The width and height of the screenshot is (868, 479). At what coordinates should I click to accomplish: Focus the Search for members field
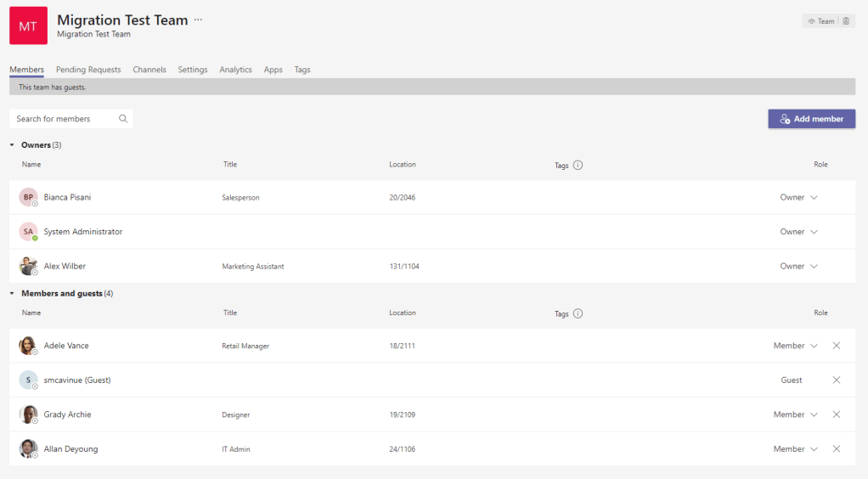pyautogui.click(x=64, y=119)
